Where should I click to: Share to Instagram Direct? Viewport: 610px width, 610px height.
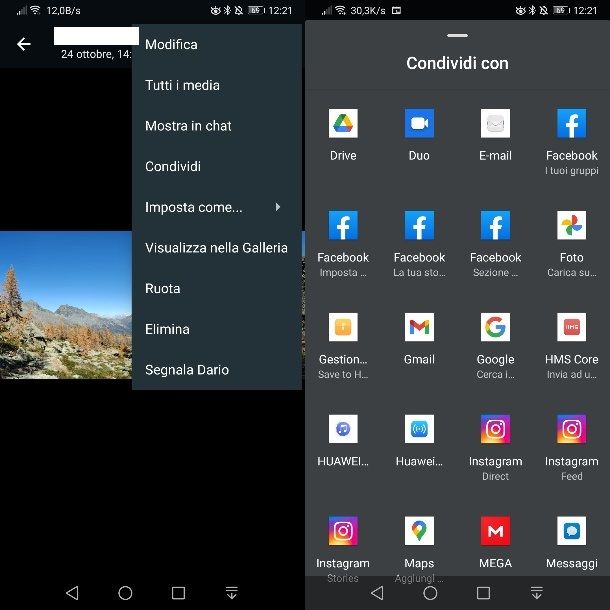tap(495, 429)
